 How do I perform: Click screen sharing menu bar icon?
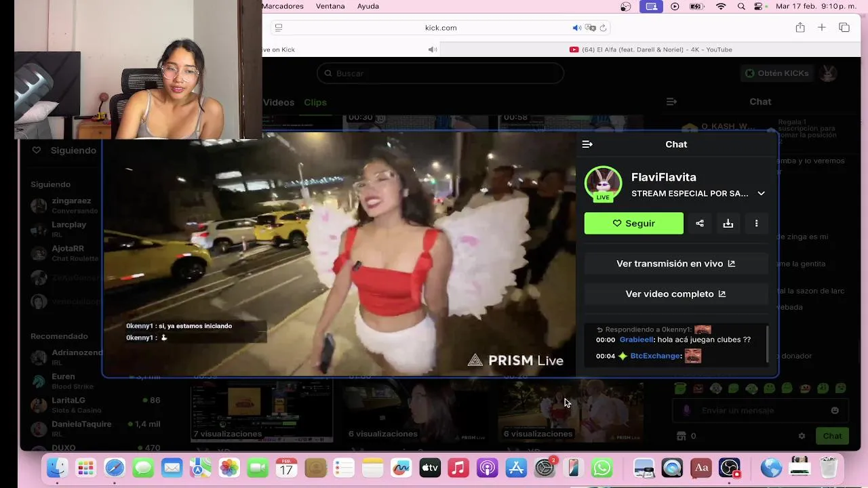(x=651, y=6)
